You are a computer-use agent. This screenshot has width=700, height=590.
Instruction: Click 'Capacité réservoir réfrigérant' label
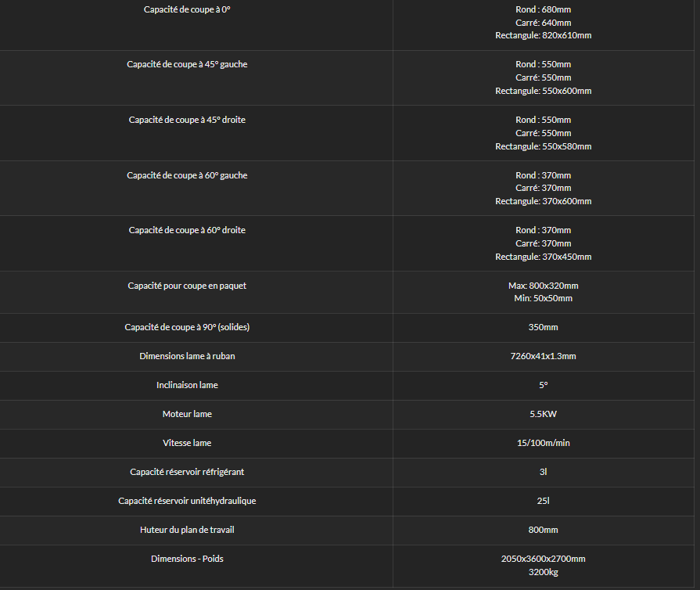point(187,472)
